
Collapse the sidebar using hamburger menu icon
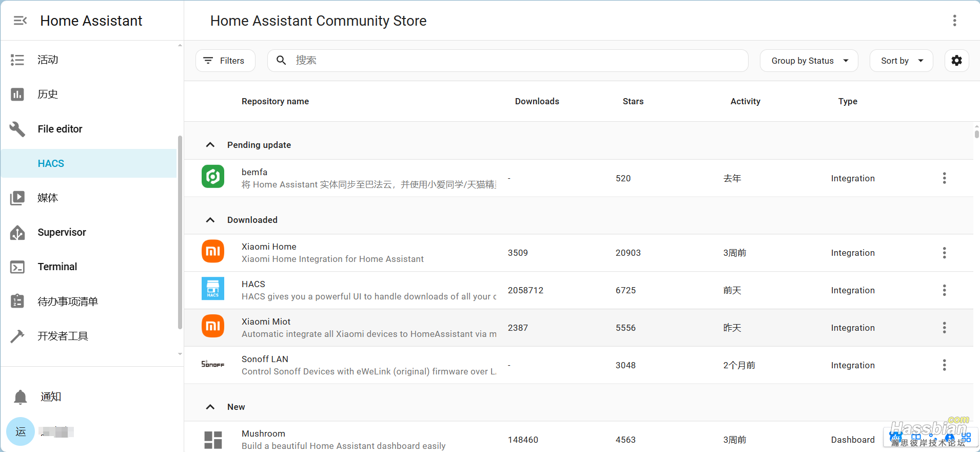[21, 21]
